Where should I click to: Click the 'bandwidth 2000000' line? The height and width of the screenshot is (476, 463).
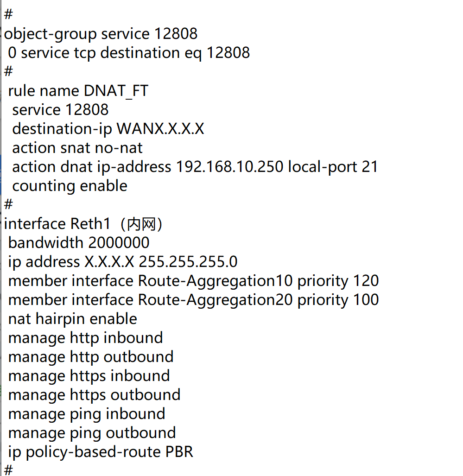click(x=79, y=243)
